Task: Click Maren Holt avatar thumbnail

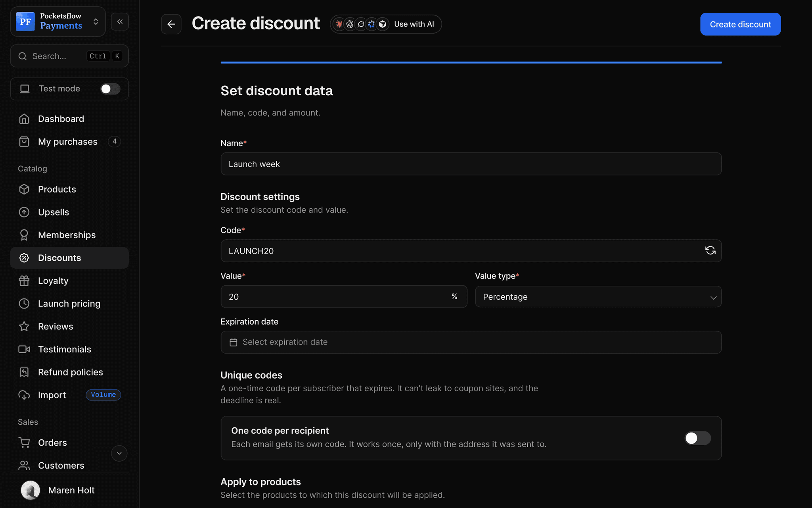Action: (31, 490)
